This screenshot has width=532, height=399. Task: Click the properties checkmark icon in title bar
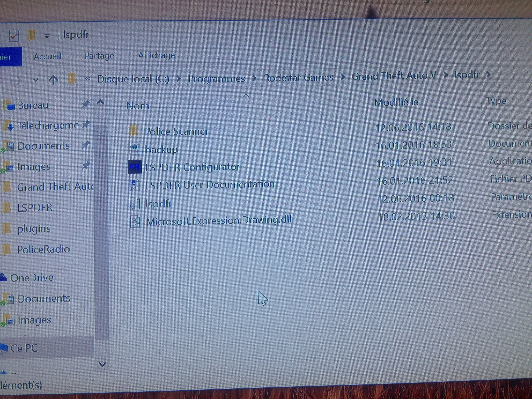[14, 36]
